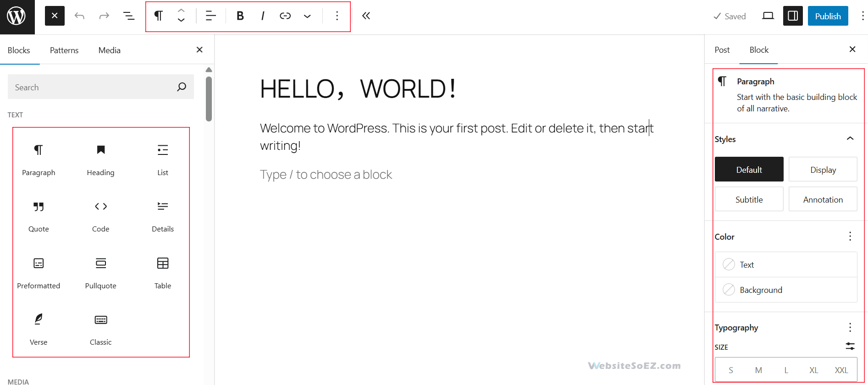Image resolution: width=868 pixels, height=385 pixels.
Task: Click the Redo arrow icon
Action: click(104, 16)
